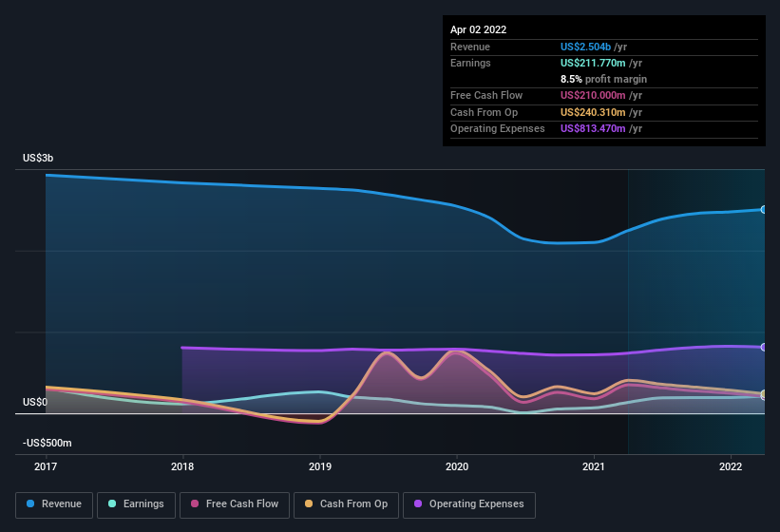Toggle the Earnings legend button
Viewport: 780px width, 532px height.
136,504
